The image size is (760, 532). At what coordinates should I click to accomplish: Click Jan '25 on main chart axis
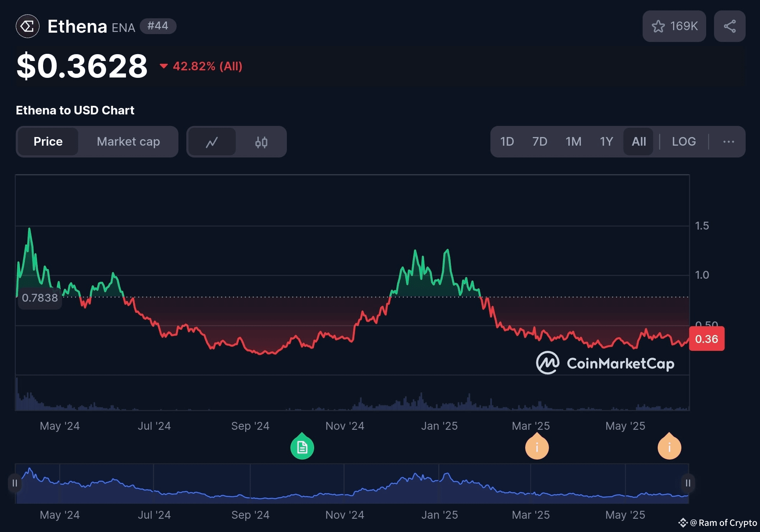click(439, 426)
